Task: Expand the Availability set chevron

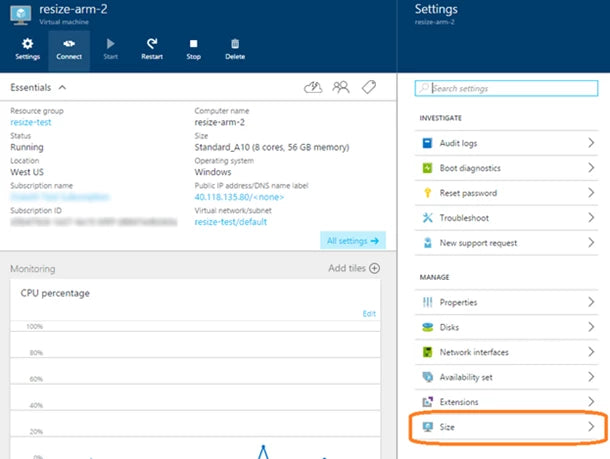Action: tap(591, 377)
